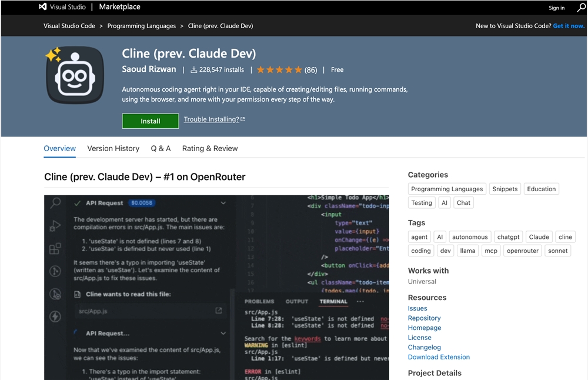This screenshot has width=588, height=380.
Task: Select PROBLEMS tab in screenshot panel
Action: [x=259, y=301]
